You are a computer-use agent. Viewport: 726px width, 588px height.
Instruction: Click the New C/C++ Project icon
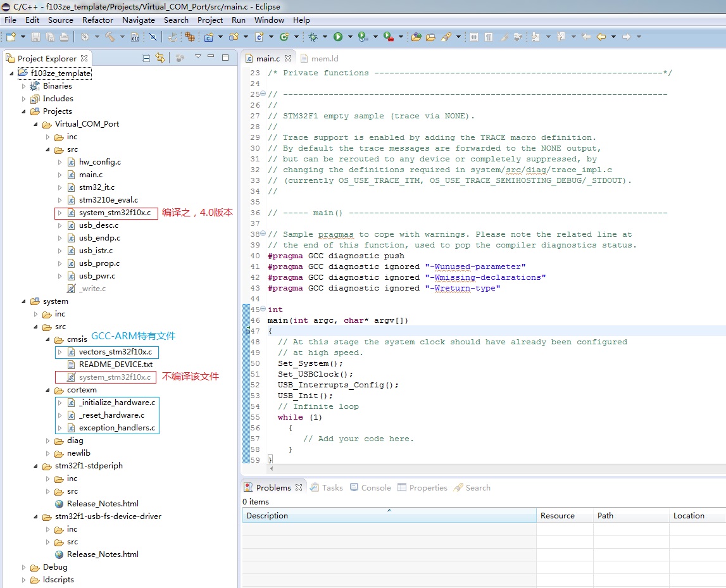pos(209,37)
